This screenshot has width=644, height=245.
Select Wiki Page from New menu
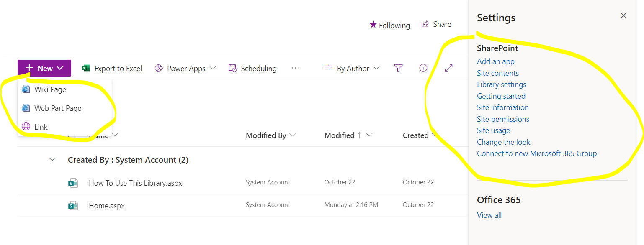(x=50, y=89)
